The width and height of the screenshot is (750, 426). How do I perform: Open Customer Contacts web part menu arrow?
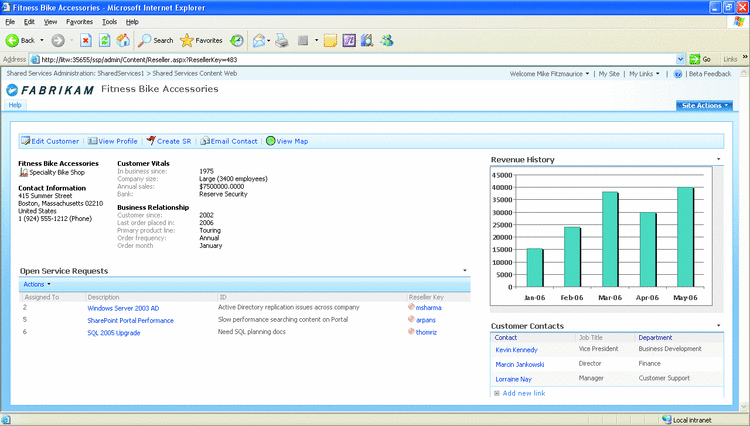[718, 326]
